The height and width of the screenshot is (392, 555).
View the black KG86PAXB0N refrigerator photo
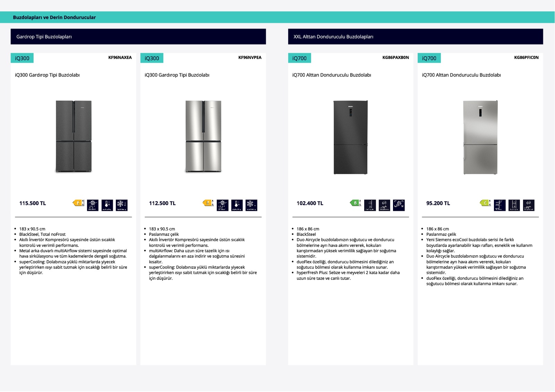(x=351, y=137)
